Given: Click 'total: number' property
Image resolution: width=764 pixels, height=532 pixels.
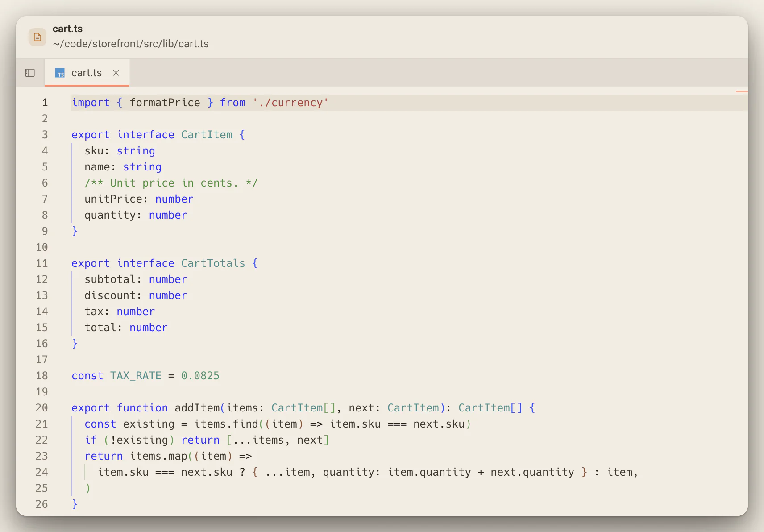Looking at the screenshot, I should 126,328.
